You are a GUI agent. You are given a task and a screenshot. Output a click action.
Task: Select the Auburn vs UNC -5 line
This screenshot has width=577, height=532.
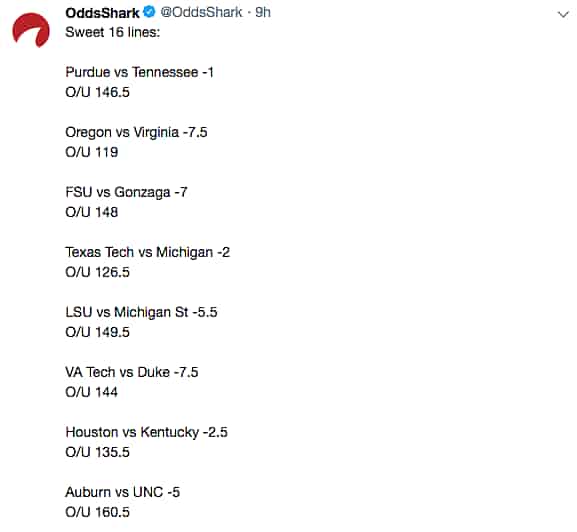[x=123, y=492]
